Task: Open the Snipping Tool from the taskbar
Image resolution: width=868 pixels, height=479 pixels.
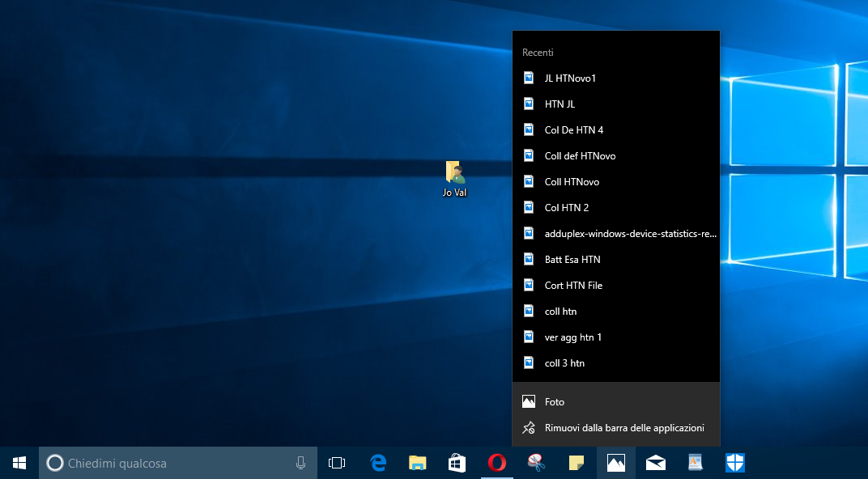Action: [x=535, y=462]
